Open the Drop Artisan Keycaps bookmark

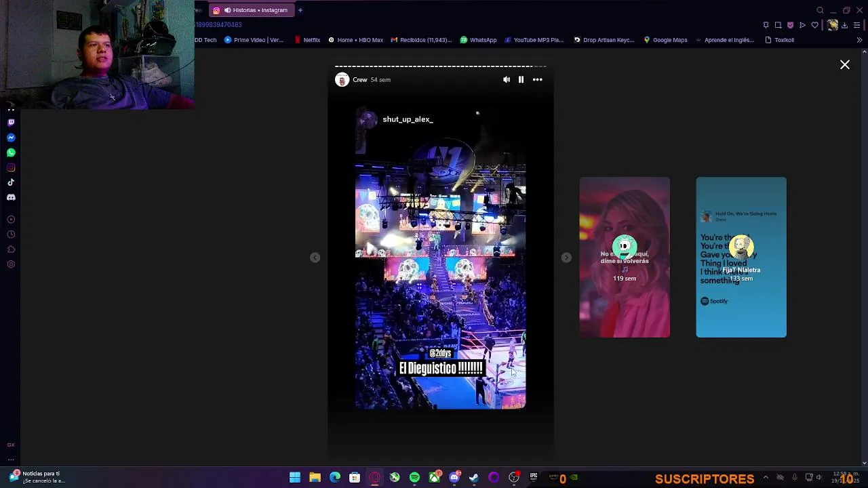point(604,40)
